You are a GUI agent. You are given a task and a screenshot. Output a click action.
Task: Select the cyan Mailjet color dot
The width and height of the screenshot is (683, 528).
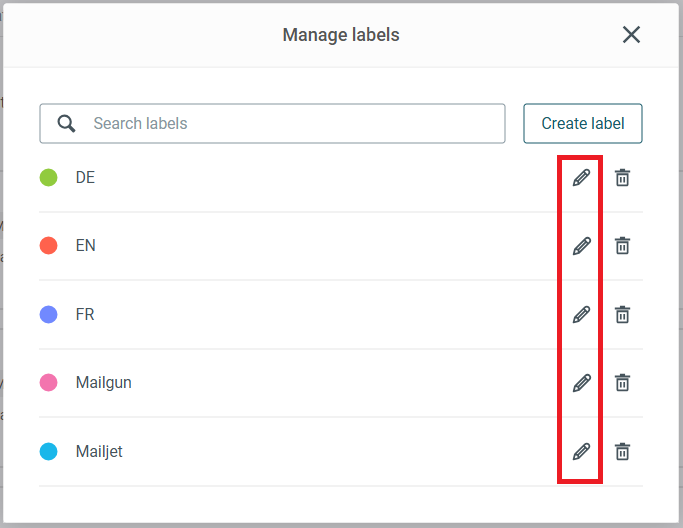pyautogui.click(x=48, y=451)
